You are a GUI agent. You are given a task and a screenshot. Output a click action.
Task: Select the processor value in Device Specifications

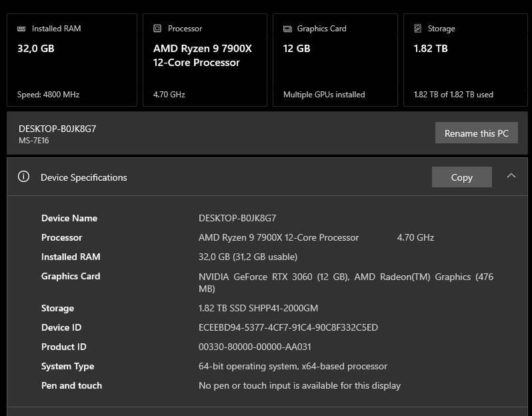coord(279,237)
